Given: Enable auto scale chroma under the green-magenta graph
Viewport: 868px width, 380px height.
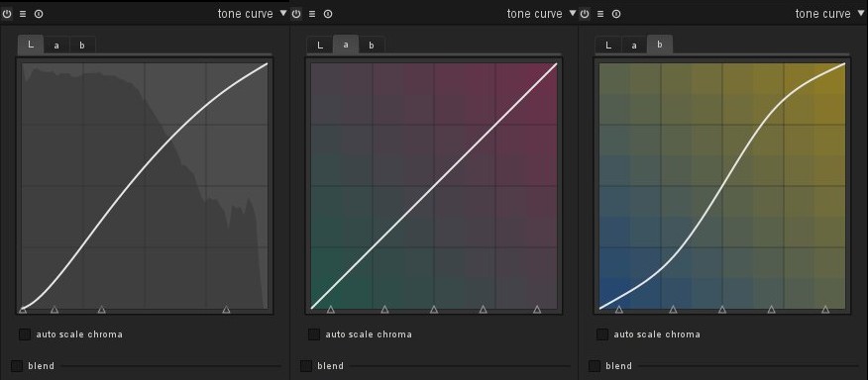Looking at the screenshot, I should 314,334.
